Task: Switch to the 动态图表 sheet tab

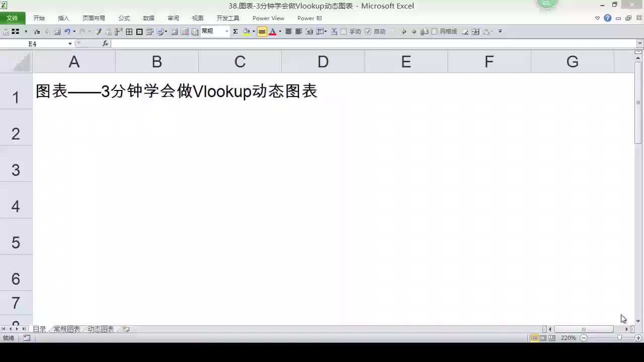Action: 101,329
